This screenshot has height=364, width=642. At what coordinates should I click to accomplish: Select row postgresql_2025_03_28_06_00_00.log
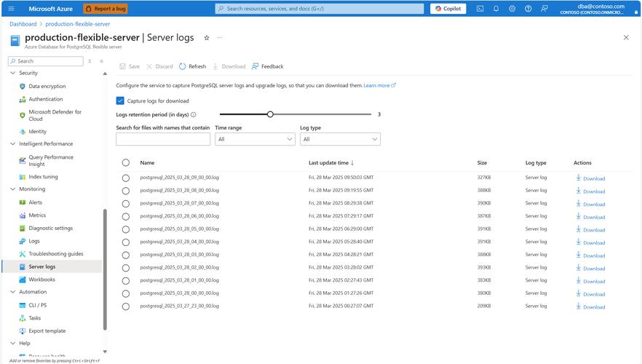pos(126,217)
